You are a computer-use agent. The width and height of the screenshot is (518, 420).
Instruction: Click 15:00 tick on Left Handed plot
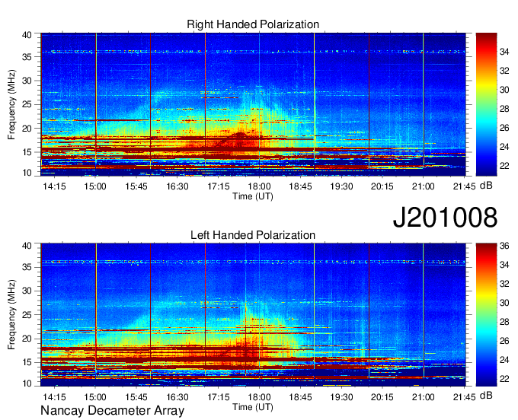click(x=95, y=397)
